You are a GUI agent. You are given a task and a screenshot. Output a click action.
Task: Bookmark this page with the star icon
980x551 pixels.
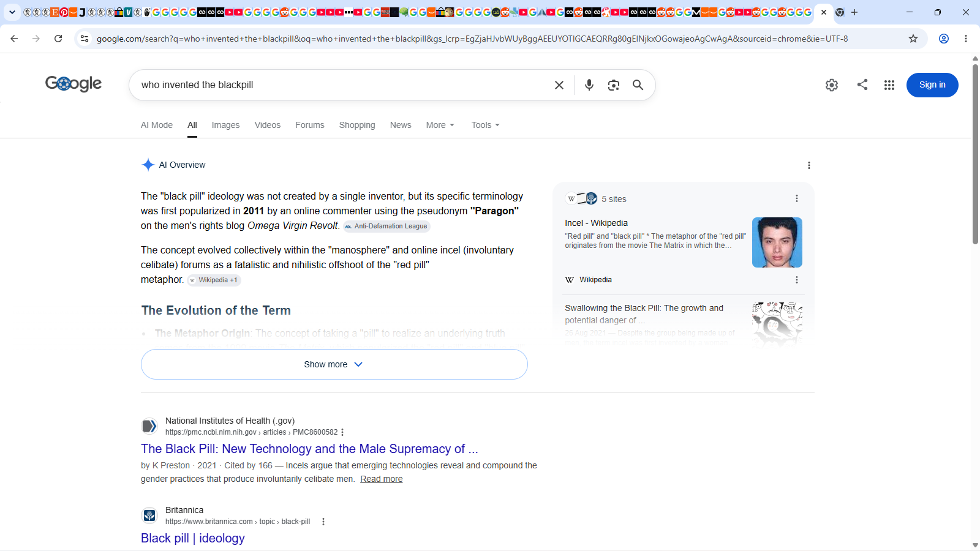tap(913, 39)
